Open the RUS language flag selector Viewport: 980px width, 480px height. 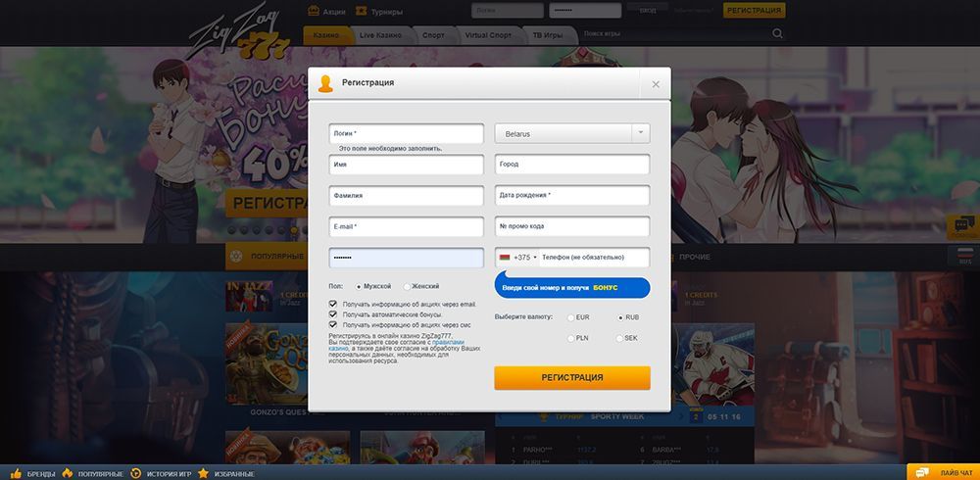964,256
